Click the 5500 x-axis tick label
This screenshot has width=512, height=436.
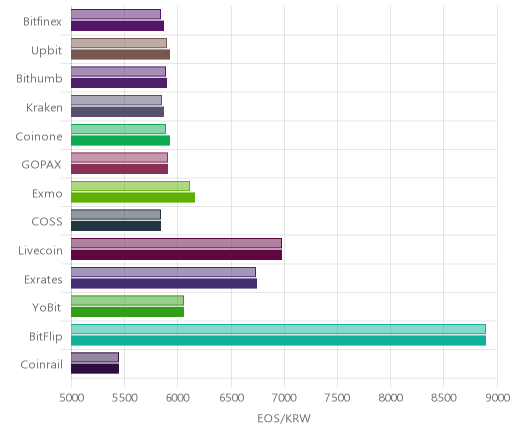click(124, 398)
